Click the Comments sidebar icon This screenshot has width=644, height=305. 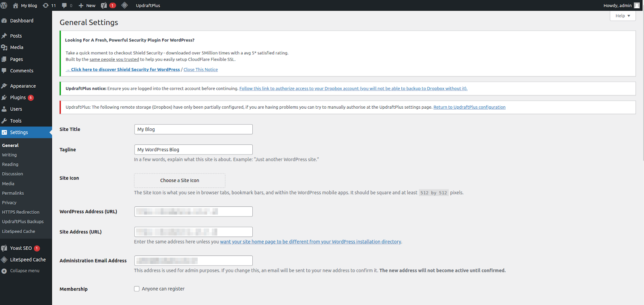click(x=4, y=70)
